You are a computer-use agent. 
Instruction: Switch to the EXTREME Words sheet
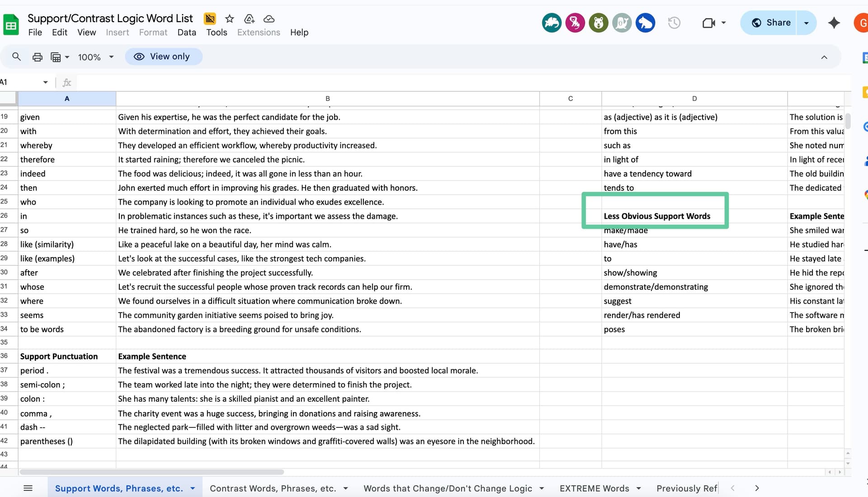pos(594,488)
